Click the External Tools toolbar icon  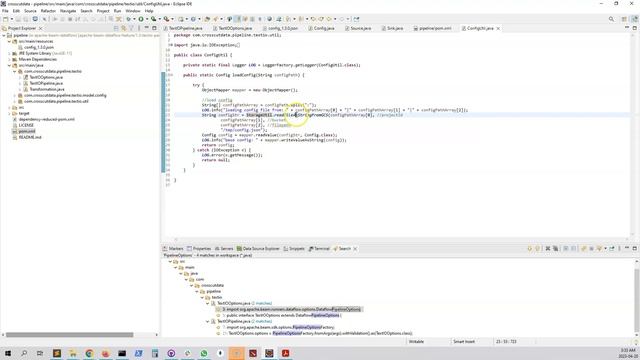pos(166,19)
